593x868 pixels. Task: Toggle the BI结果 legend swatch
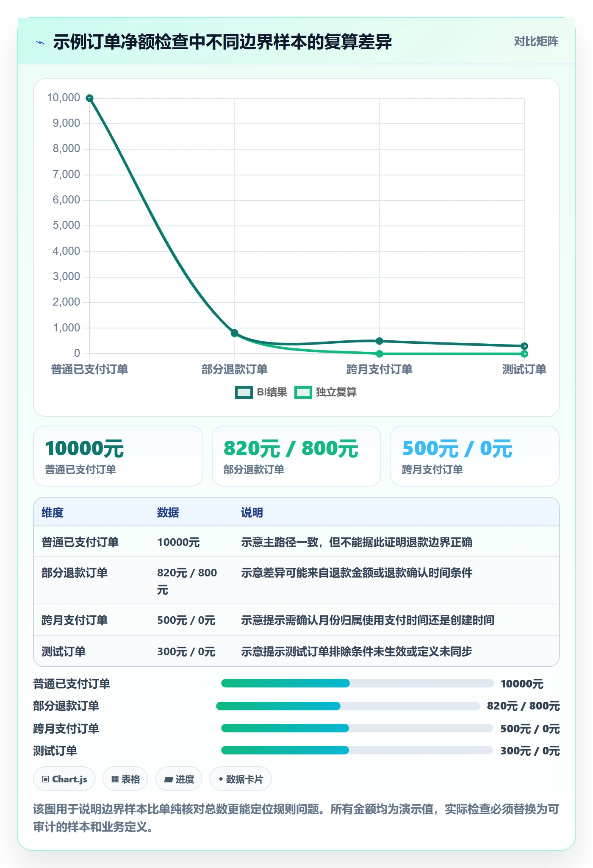[244, 392]
